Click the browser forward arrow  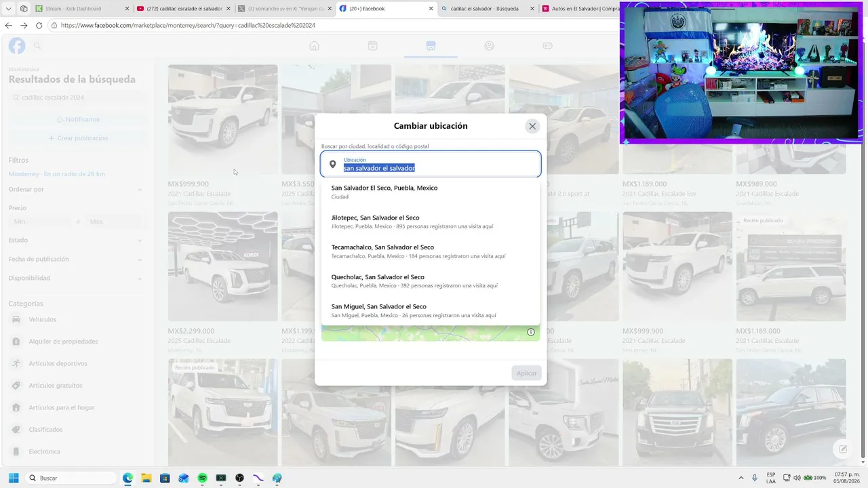tap(24, 26)
